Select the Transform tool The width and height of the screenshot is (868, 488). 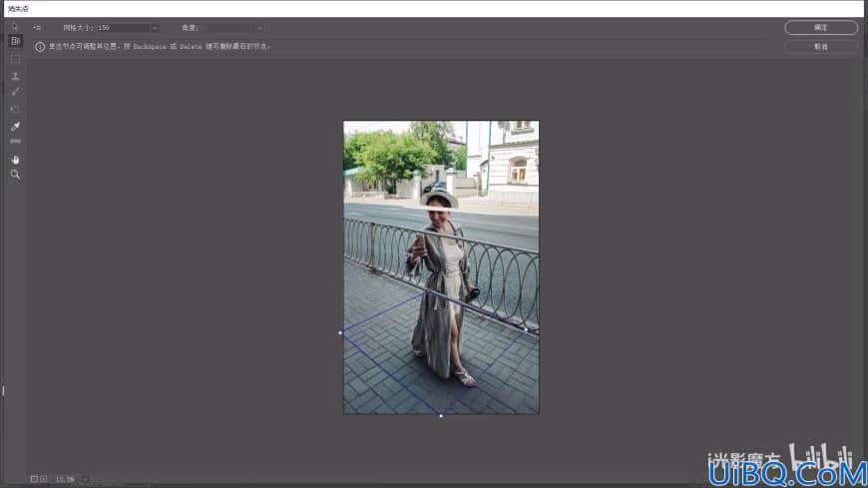tap(15, 109)
